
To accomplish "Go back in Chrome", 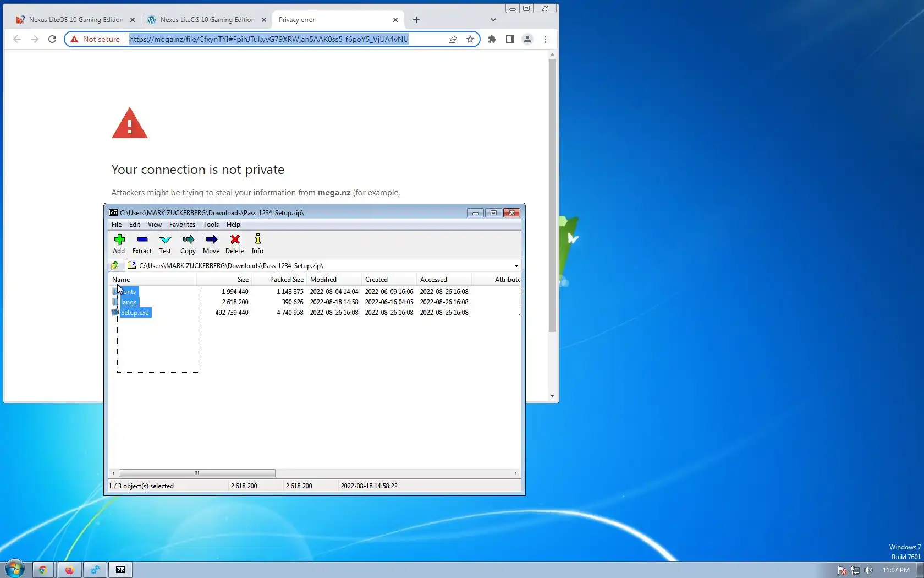I will (17, 39).
